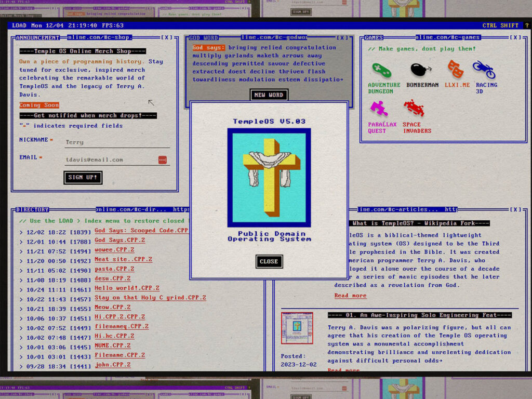Screen dimensions: 532x399
Task: Click the TempleOS cross logo image
Action: point(269,178)
